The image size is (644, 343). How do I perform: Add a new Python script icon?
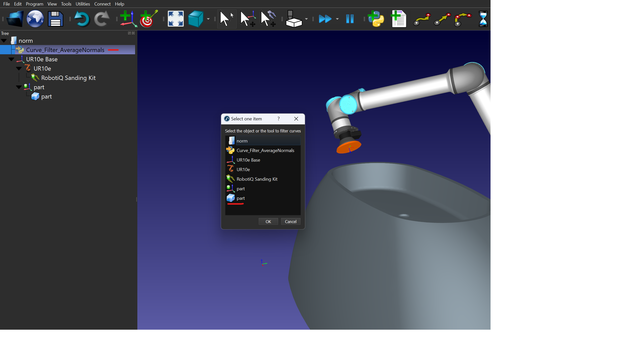click(376, 19)
